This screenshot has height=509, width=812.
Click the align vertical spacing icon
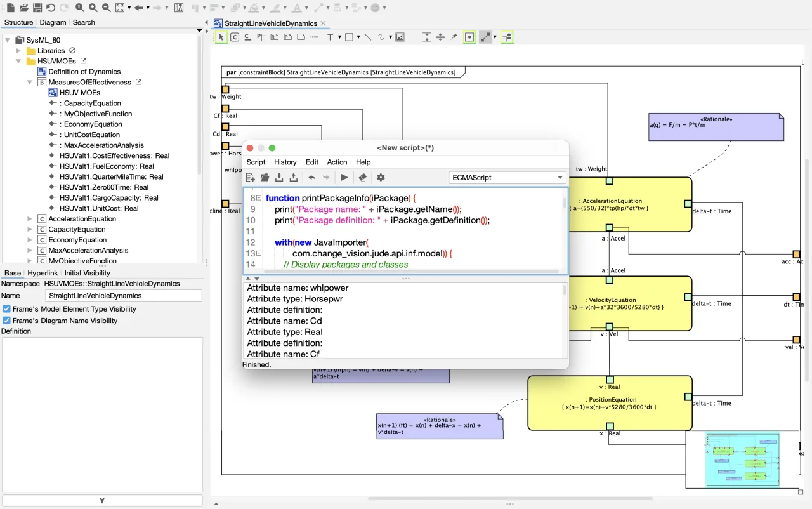click(x=427, y=37)
